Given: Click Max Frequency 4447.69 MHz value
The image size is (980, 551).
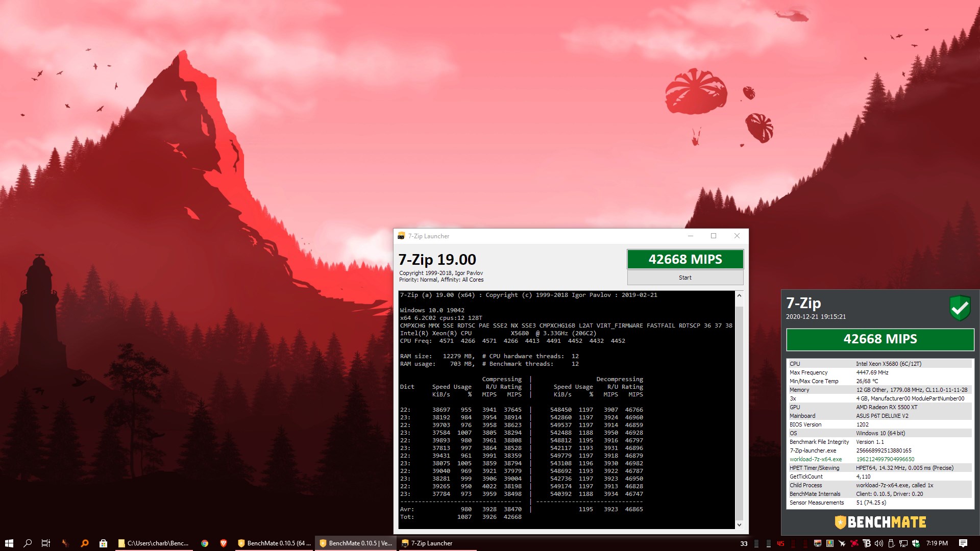Looking at the screenshot, I should [872, 372].
